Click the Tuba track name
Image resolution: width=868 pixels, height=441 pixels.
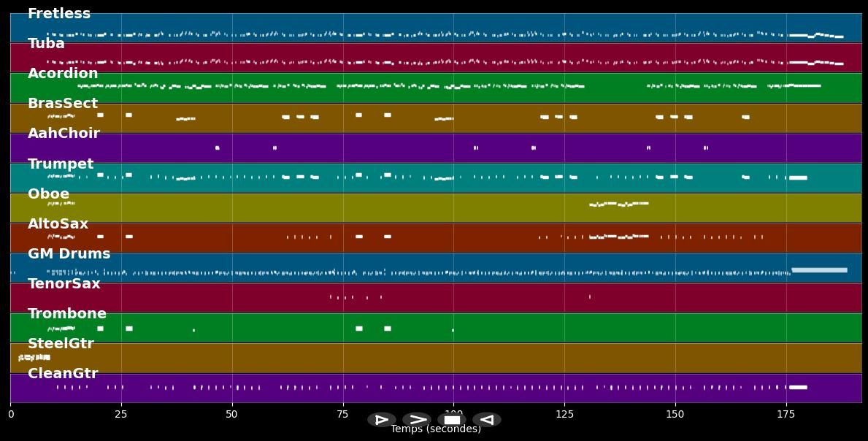pos(46,44)
